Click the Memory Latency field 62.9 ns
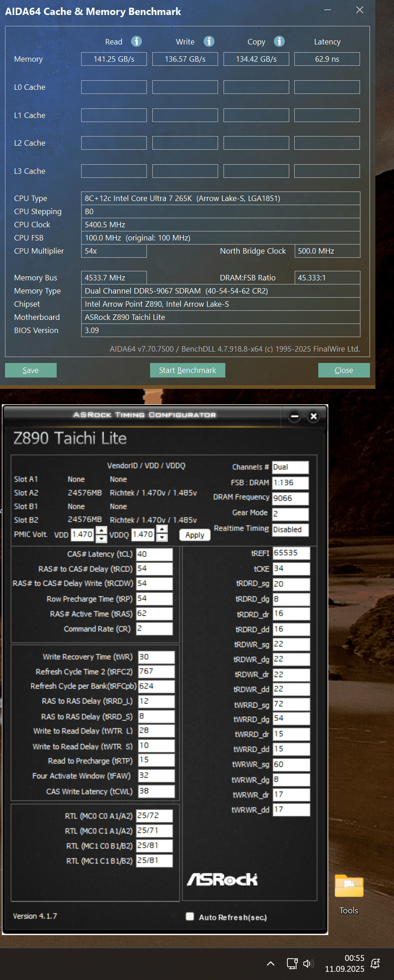Image resolution: width=394 pixels, height=980 pixels. point(327,59)
